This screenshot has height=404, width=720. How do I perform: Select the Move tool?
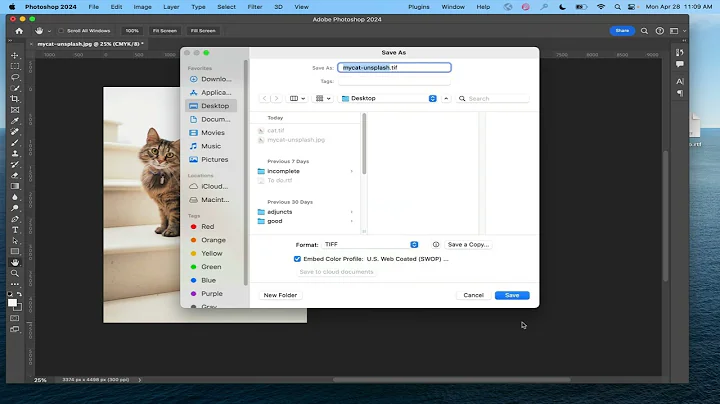click(x=15, y=56)
